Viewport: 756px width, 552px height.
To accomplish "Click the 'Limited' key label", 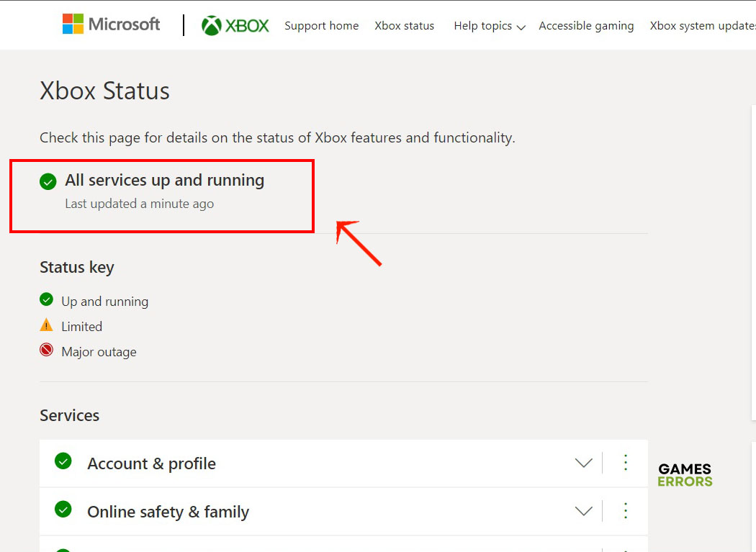I will pyautogui.click(x=82, y=327).
